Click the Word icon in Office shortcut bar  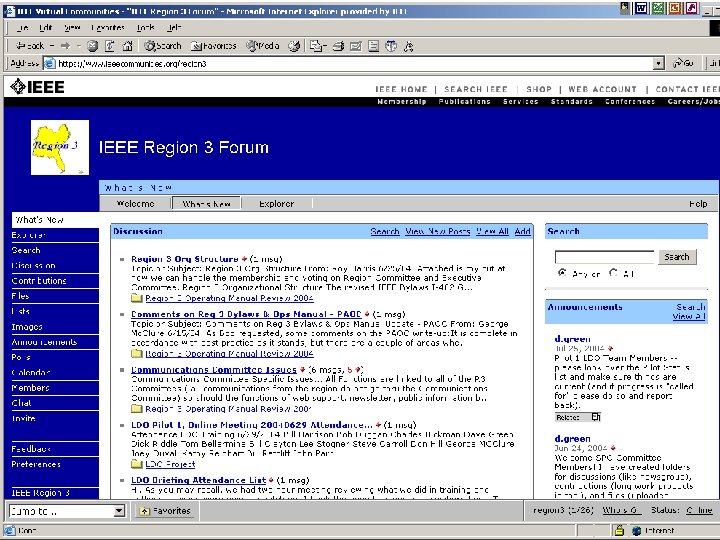(x=641, y=8)
